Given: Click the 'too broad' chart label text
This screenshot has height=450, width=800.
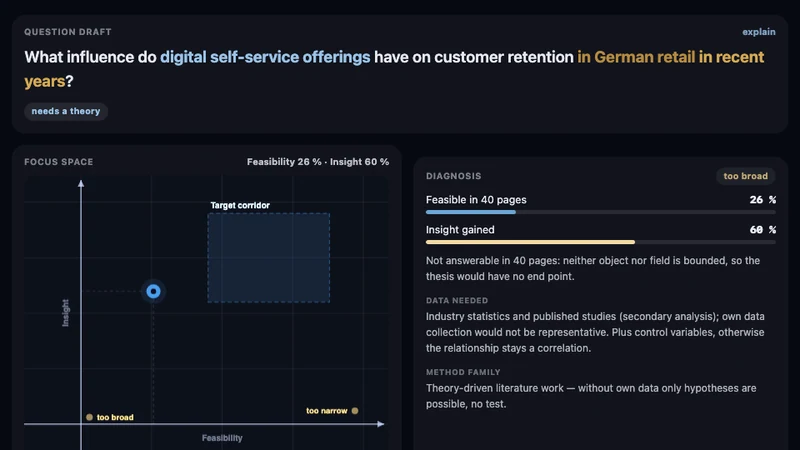Looking at the screenshot, I should pyautogui.click(x=115, y=417).
